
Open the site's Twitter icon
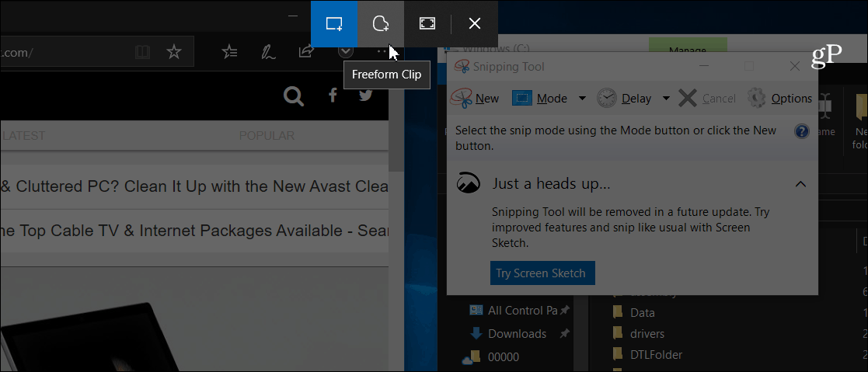[365, 96]
